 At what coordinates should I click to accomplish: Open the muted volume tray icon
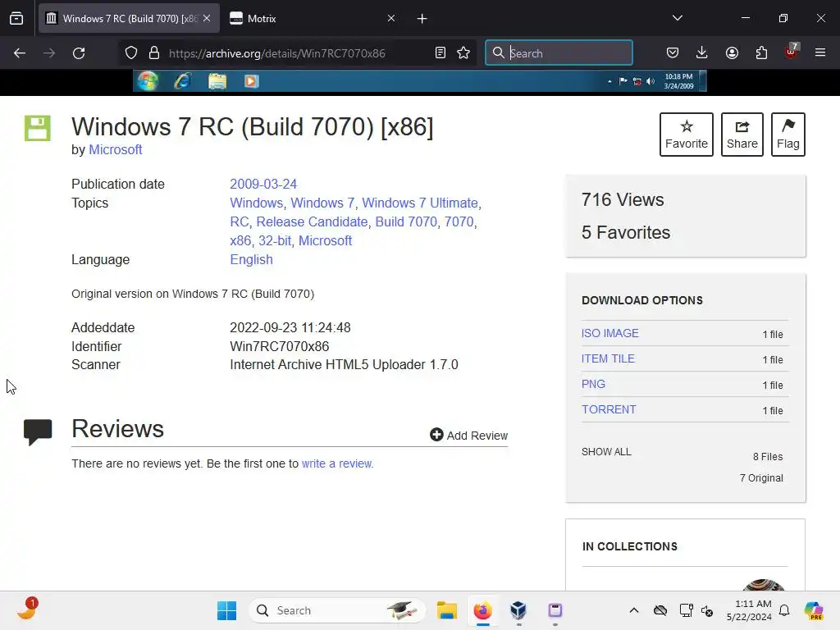pos(707,610)
